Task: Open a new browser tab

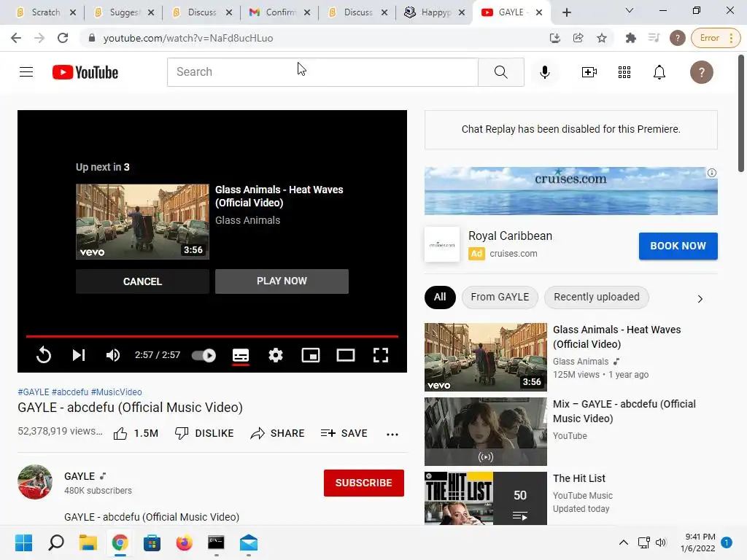Action: 566,12
